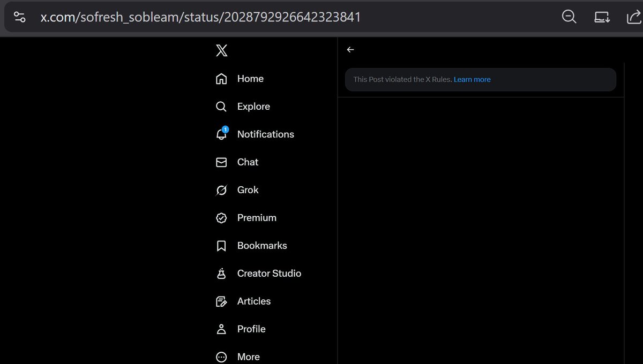Open Premium in the sidebar
The width and height of the screenshot is (643, 364).
257,218
